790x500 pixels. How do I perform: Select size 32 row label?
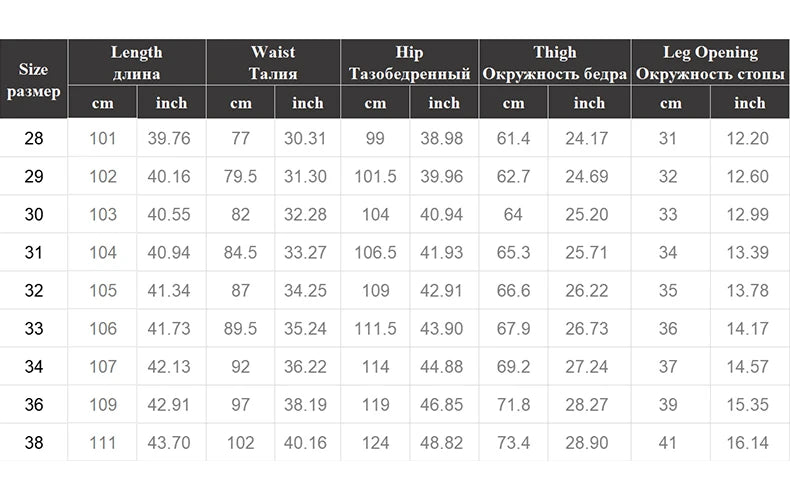click(34, 290)
